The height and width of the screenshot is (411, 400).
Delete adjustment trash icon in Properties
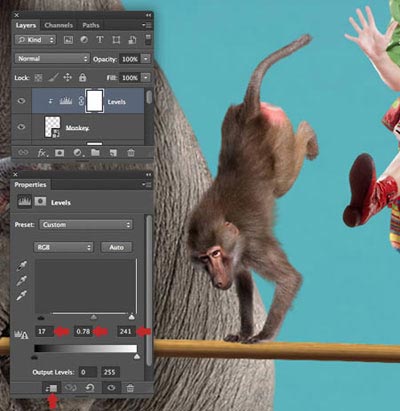130,388
